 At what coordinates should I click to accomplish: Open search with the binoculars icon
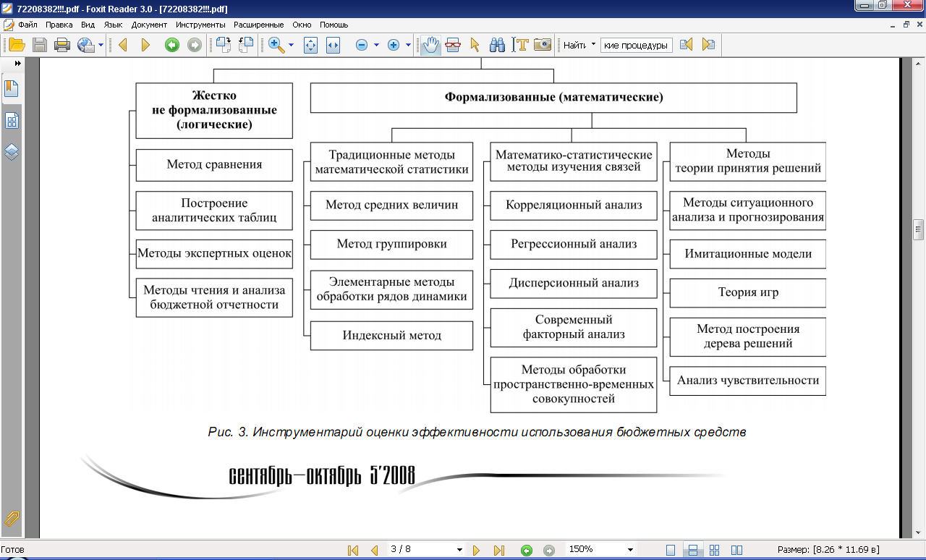(497, 45)
